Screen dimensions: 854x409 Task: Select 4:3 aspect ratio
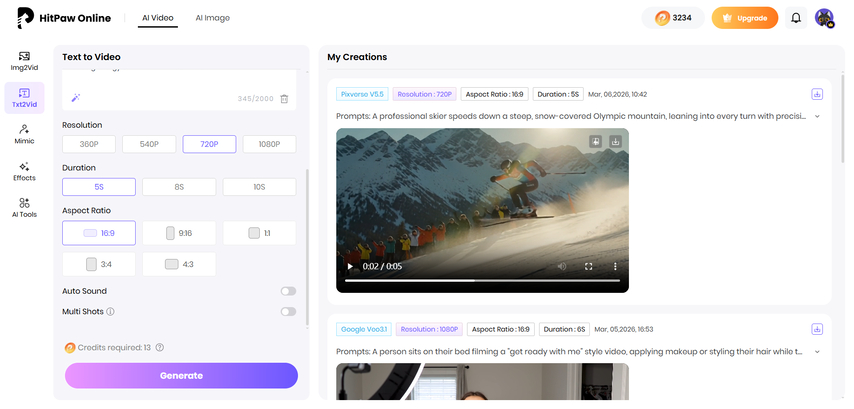(179, 264)
